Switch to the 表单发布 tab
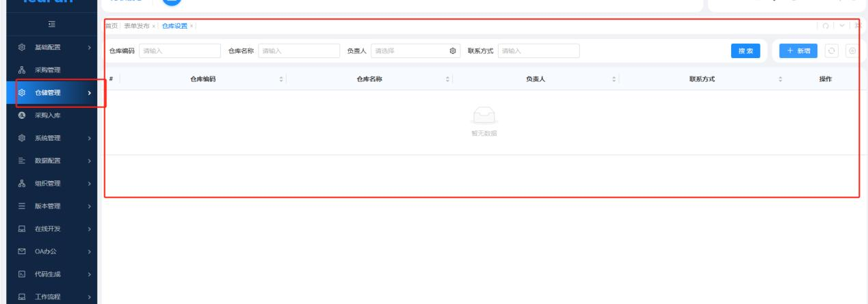Screen dimensions: 868x304 tap(137, 26)
